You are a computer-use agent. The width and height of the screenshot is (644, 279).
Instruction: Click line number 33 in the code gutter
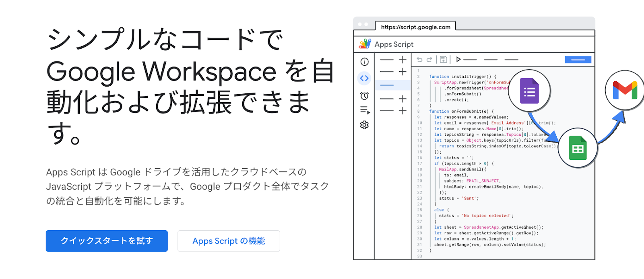pyautogui.click(x=419, y=256)
